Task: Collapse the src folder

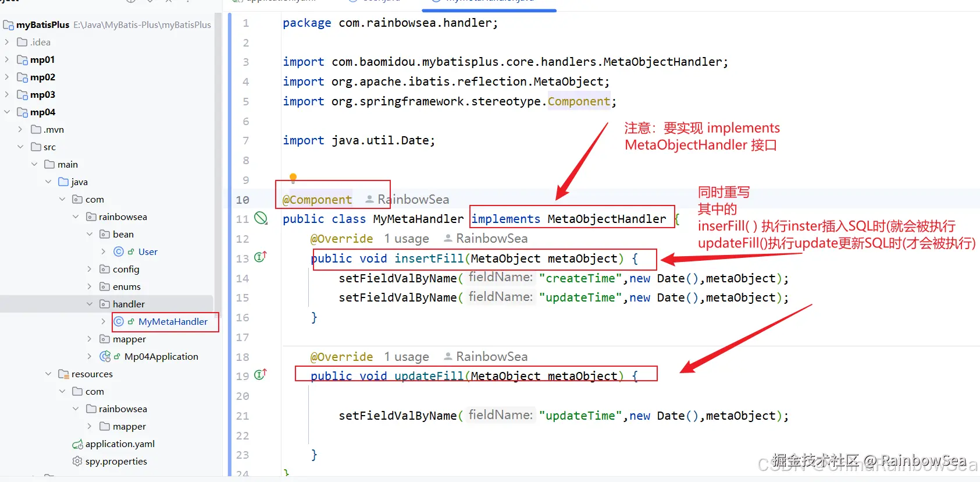Action: coord(20,147)
